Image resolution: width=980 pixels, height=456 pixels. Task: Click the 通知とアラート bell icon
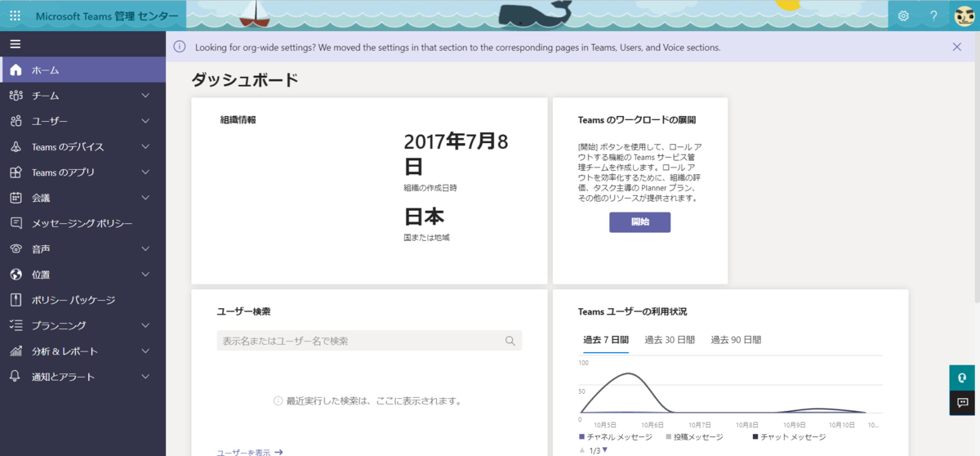(16, 377)
